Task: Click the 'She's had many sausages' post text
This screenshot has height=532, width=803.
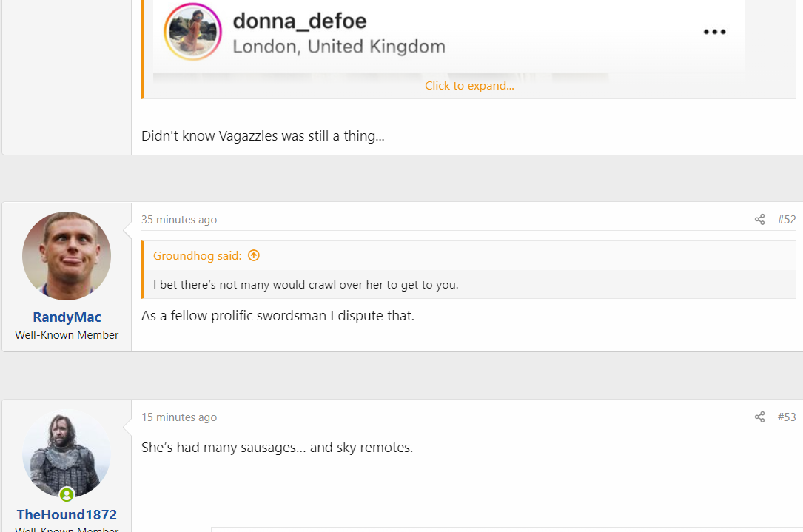Action: tap(277, 448)
